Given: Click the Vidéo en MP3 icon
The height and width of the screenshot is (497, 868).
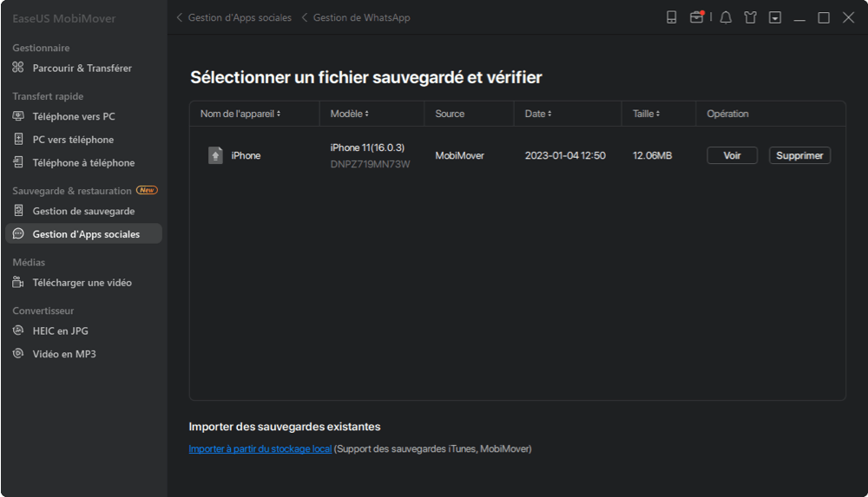Looking at the screenshot, I should (18, 353).
